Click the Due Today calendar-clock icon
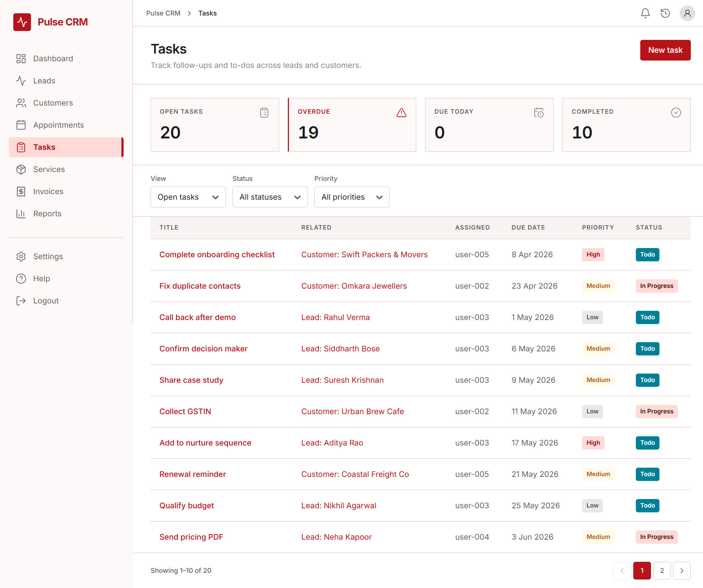The width and height of the screenshot is (703, 588). coord(539,113)
